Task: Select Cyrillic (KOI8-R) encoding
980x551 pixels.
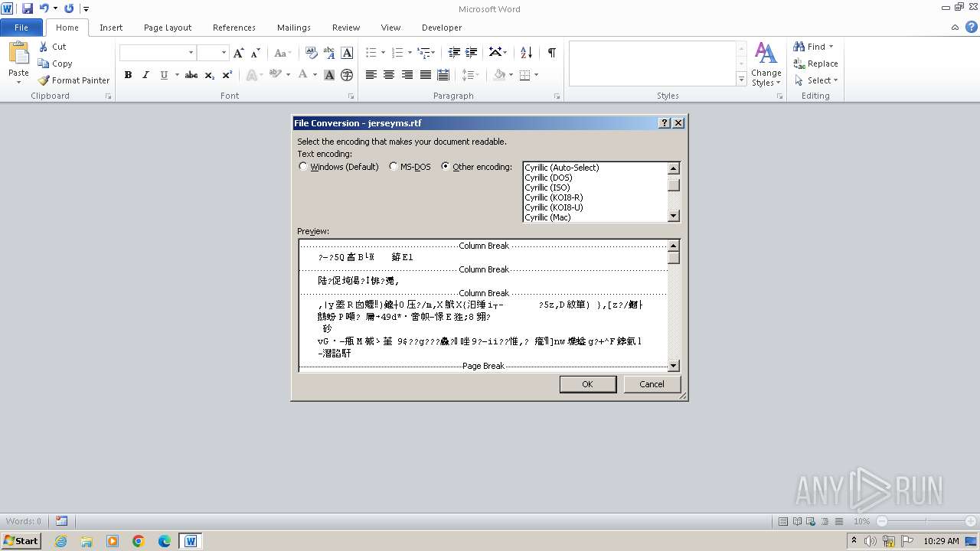Action: (554, 197)
